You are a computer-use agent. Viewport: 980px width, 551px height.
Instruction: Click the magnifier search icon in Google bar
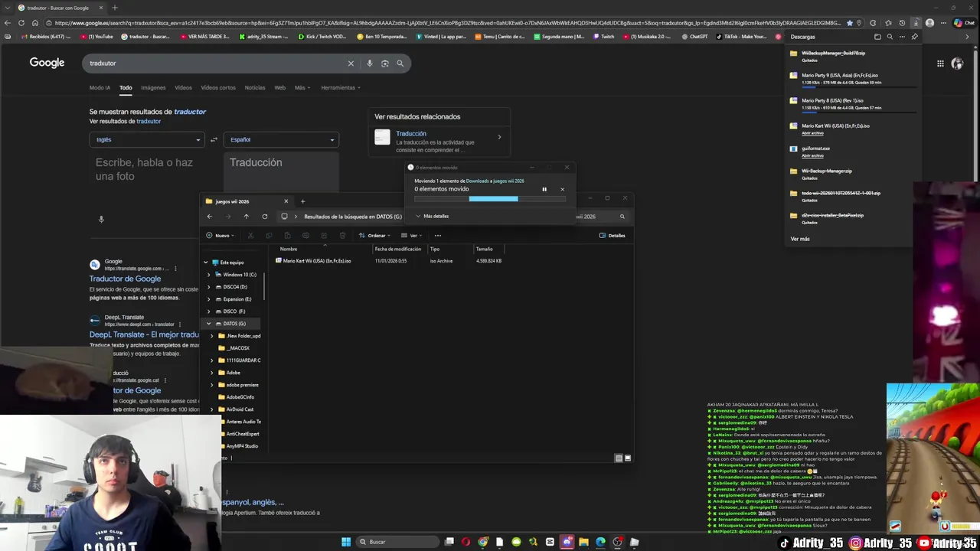(400, 64)
